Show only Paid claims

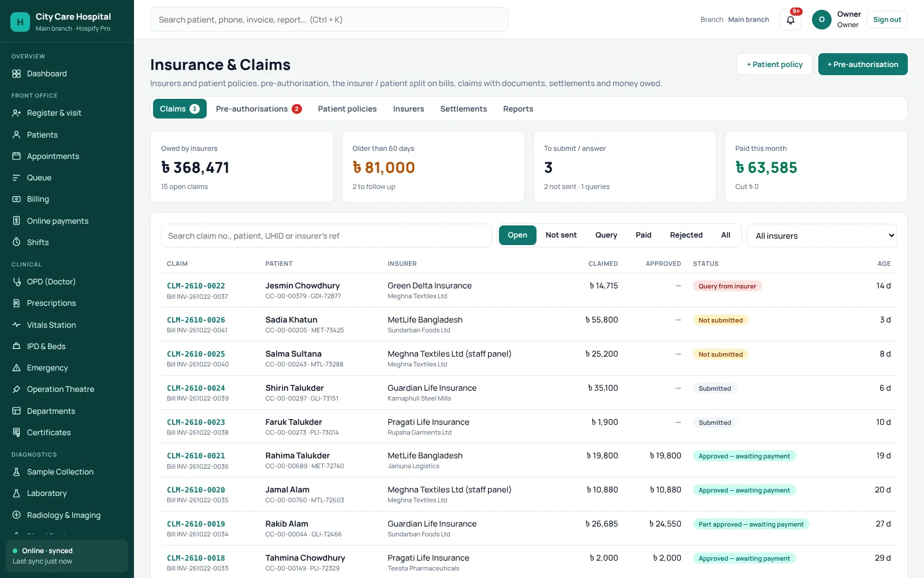pyautogui.click(x=643, y=235)
